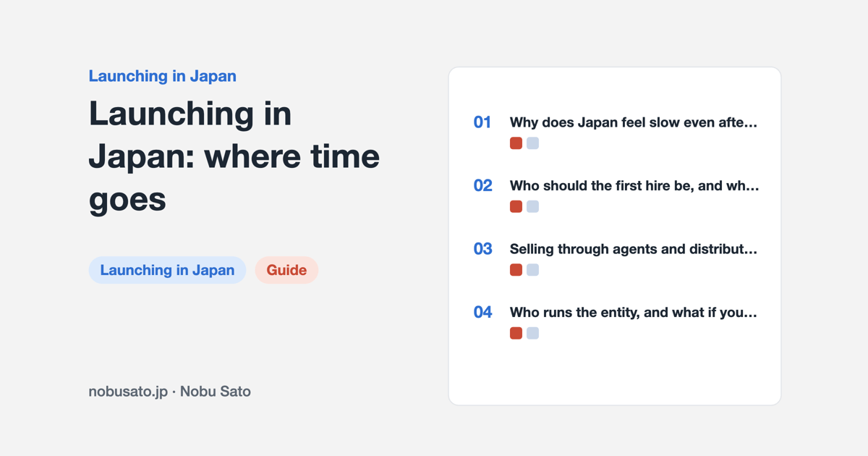Viewport: 868px width, 456px height.
Task: Open 'Selling through agents and distribut…' item
Action: 634,249
